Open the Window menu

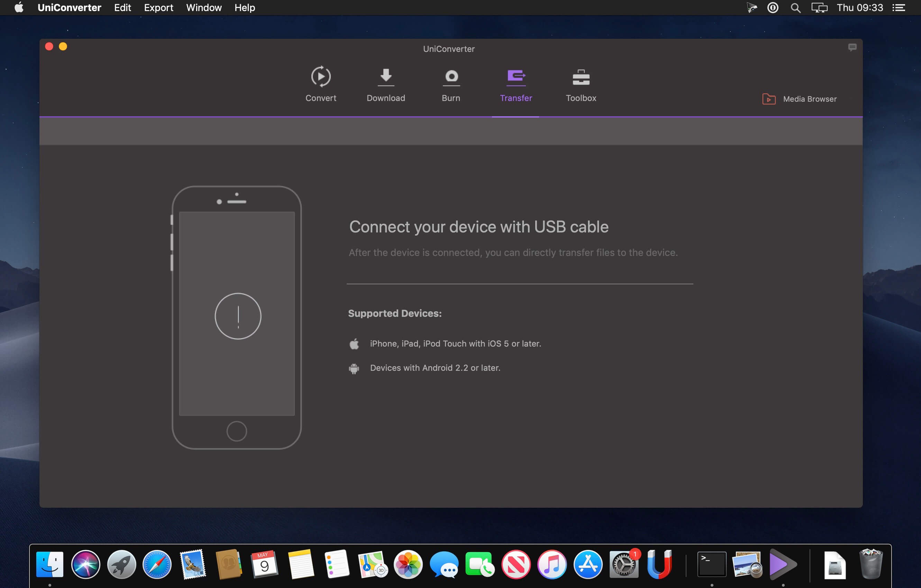tap(203, 8)
